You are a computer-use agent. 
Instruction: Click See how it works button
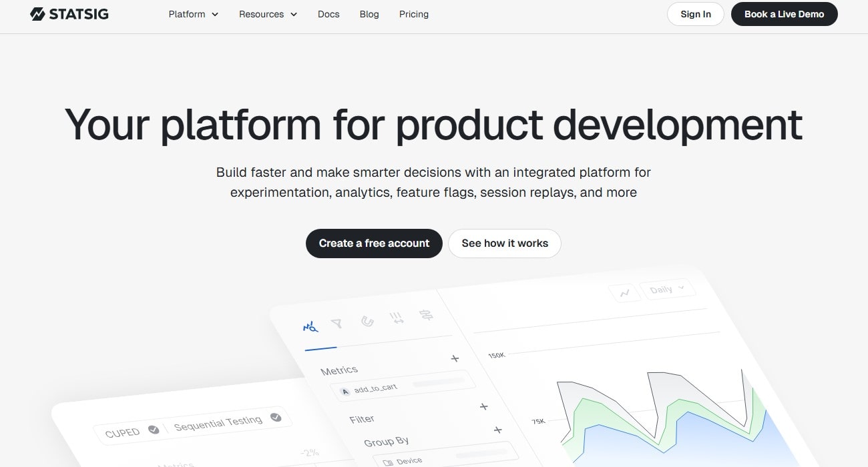505,244
